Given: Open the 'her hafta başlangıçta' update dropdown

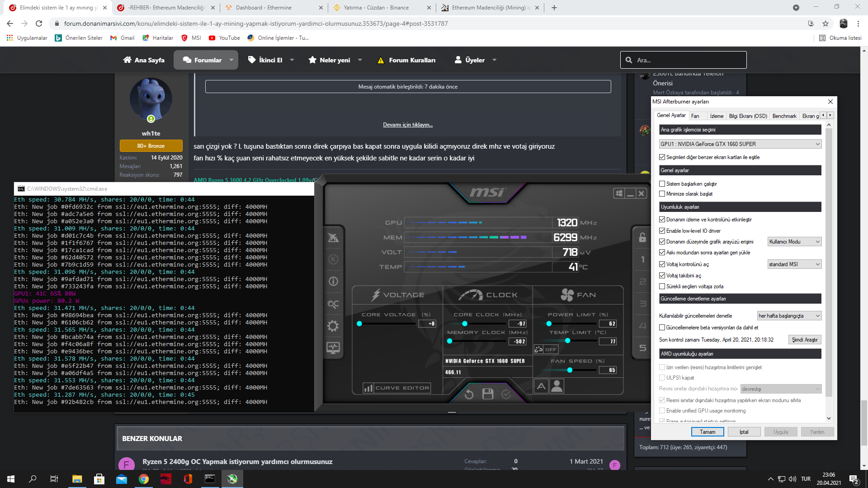Looking at the screenshot, I should pyautogui.click(x=789, y=316).
